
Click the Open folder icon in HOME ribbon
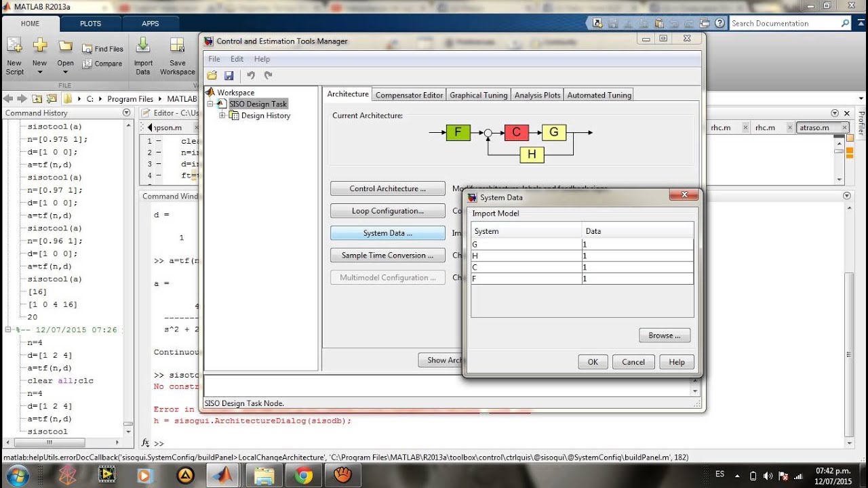tap(65, 46)
